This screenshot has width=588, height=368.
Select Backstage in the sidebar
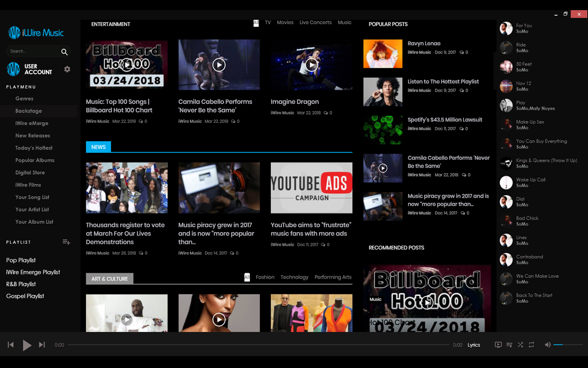[28, 111]
